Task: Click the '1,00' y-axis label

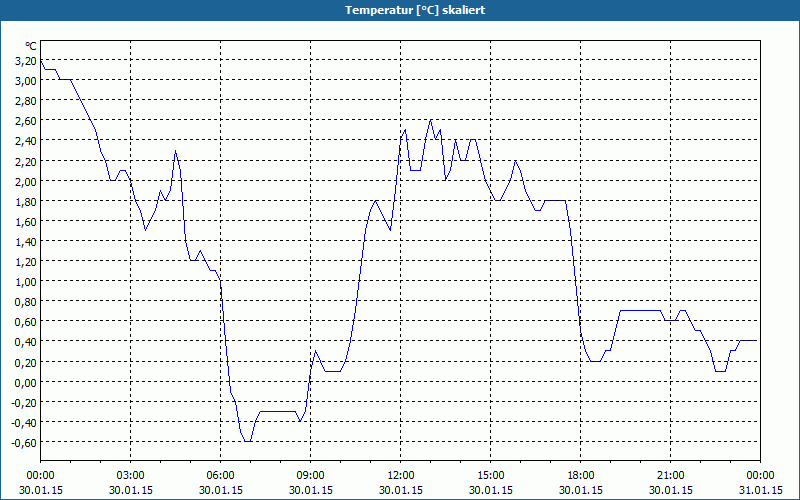Action: click(27, 282)
